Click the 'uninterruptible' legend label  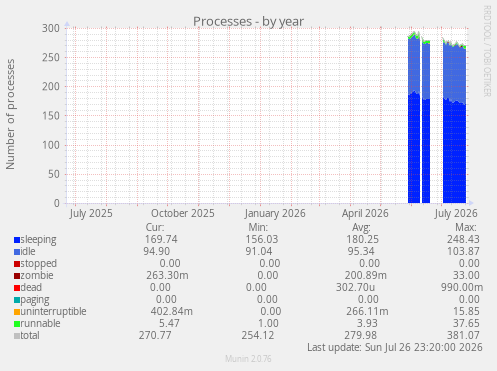point(53,312)
